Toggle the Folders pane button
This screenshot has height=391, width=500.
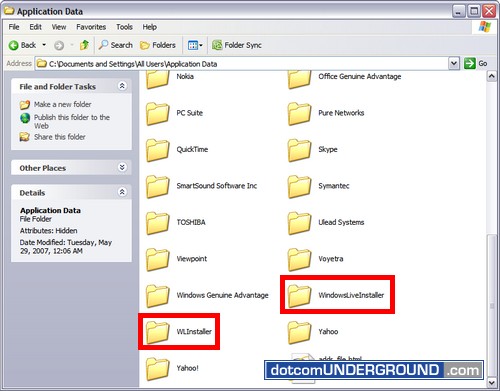point(158,45)
